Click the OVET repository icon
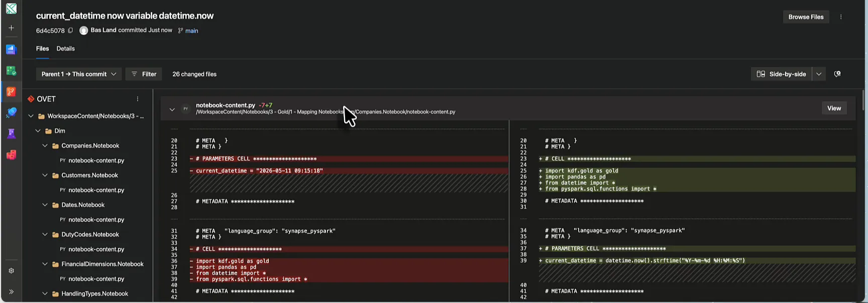This screenshot has width=868, height=303. (x=31, y=99)
